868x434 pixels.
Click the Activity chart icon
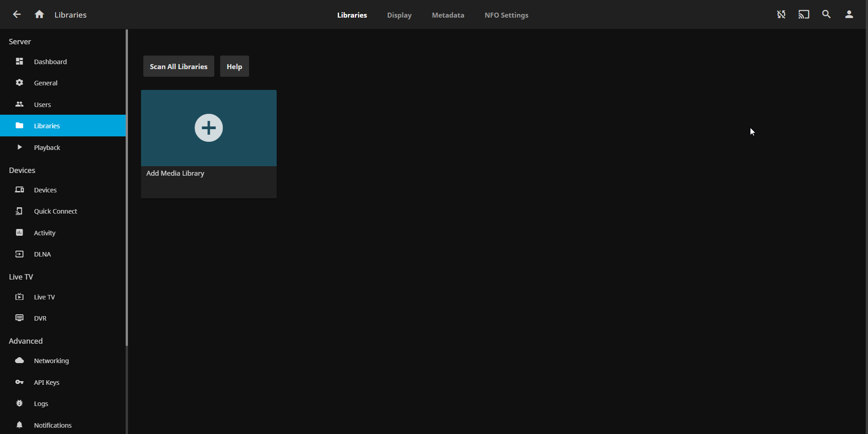(19, 233)
